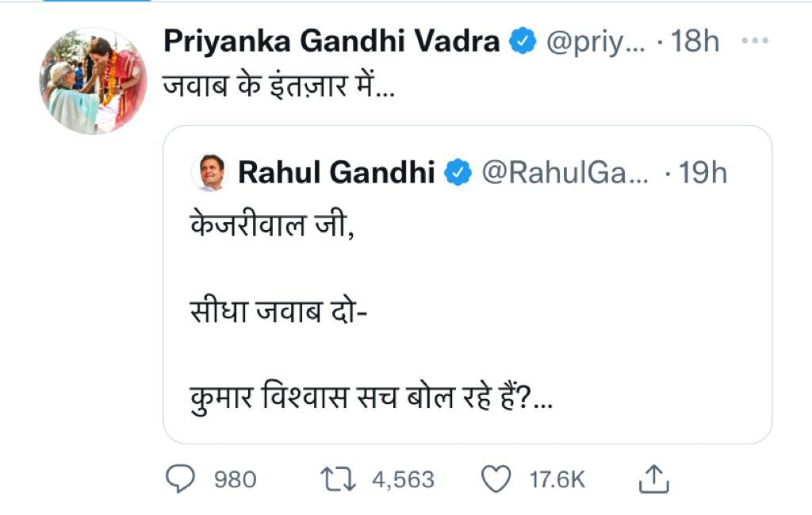Click Priyanka Gandhi Vadra's verified badge
This screenshot has height=515, width=812.
(x=523, y=42)
